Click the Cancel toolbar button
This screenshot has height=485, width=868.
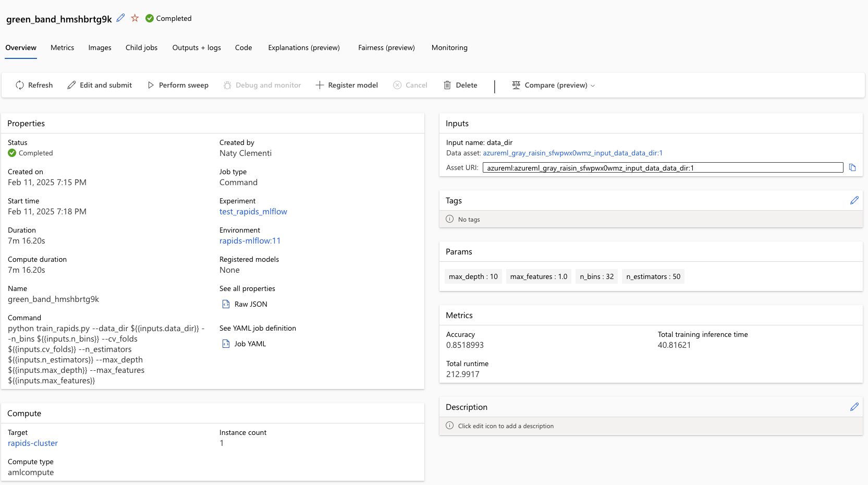[410, 85]
